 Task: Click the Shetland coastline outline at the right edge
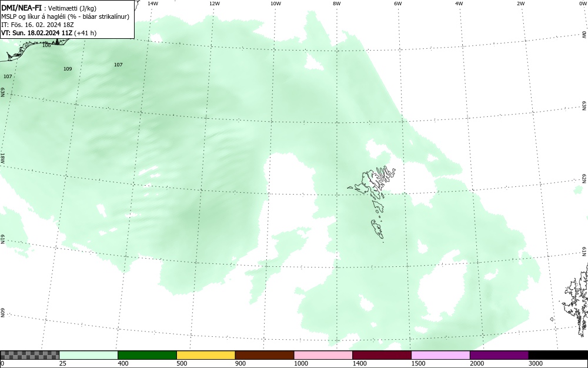(576, 300)
